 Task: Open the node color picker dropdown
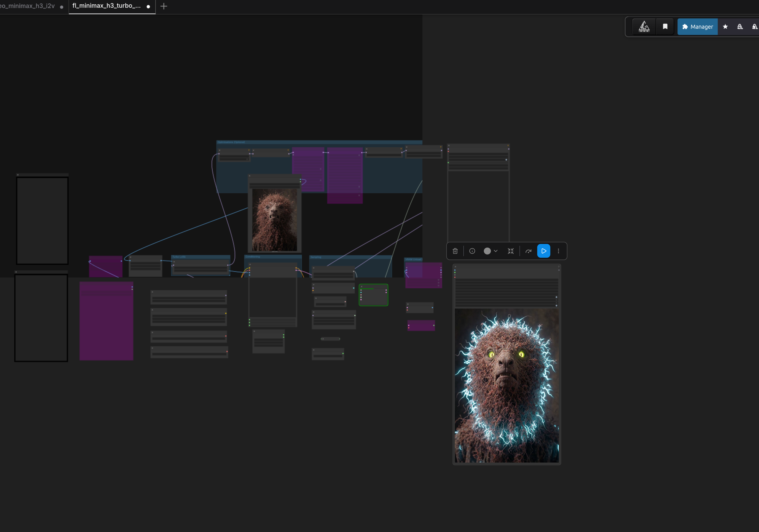pos(491,251)
